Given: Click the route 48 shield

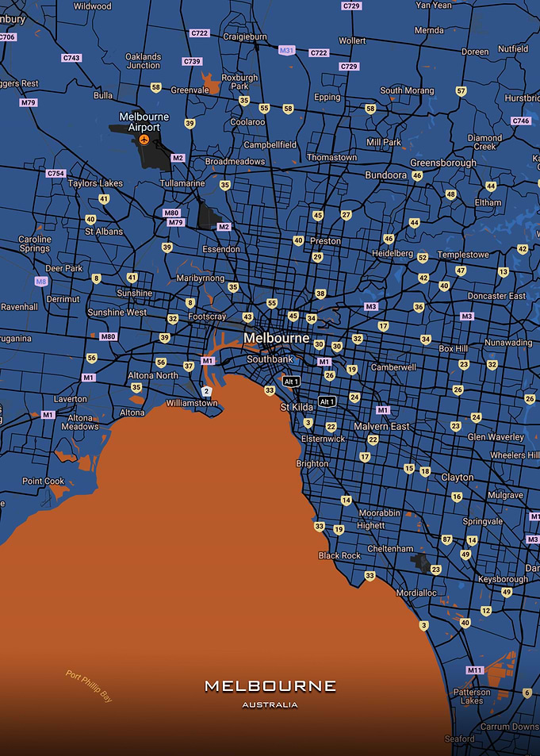Looking at the screenshot, I should point(451,195).
